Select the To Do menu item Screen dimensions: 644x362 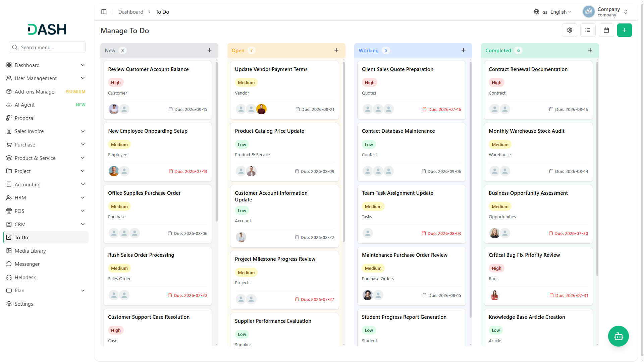(46, 238)
